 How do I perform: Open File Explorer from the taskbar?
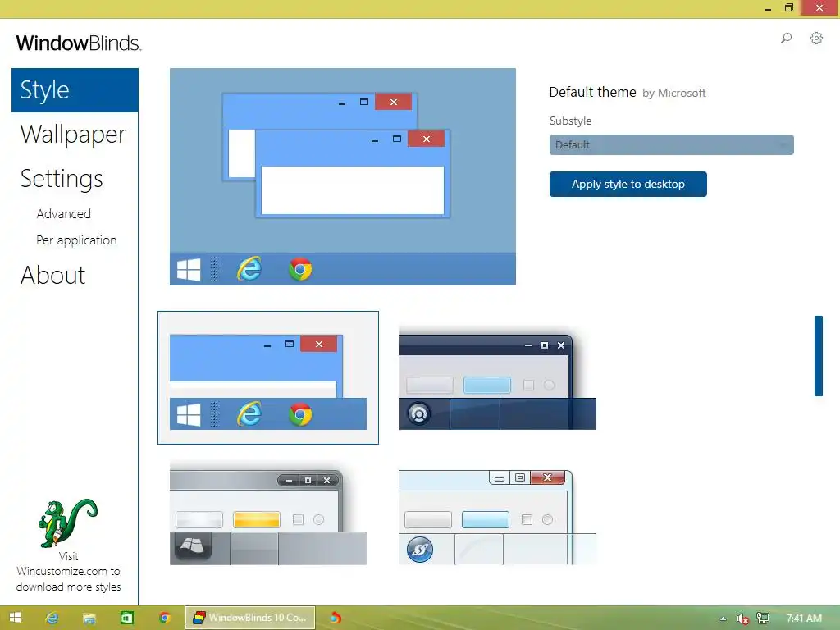[89, 619]
